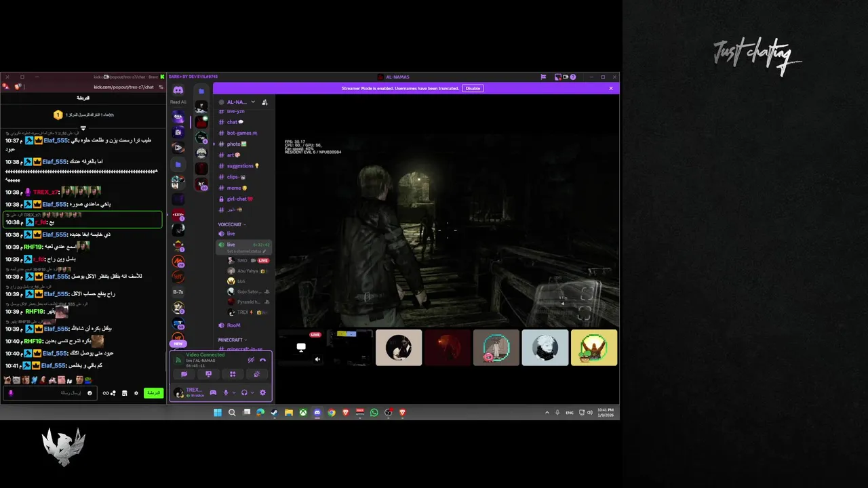Image resolution: width=868 pixels, height=488 pixels.
Task: Open headphone output options arrow
Action: (x=252, y=392)
